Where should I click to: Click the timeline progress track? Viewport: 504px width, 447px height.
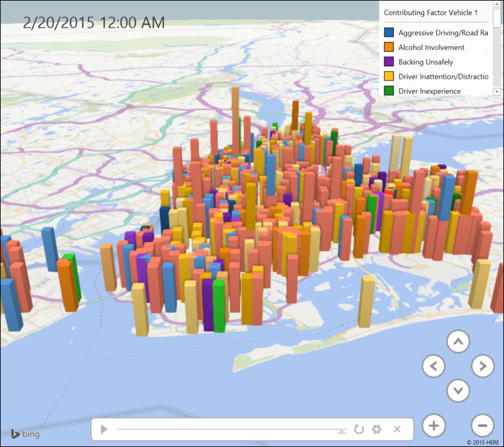click(x=231, y=429)
